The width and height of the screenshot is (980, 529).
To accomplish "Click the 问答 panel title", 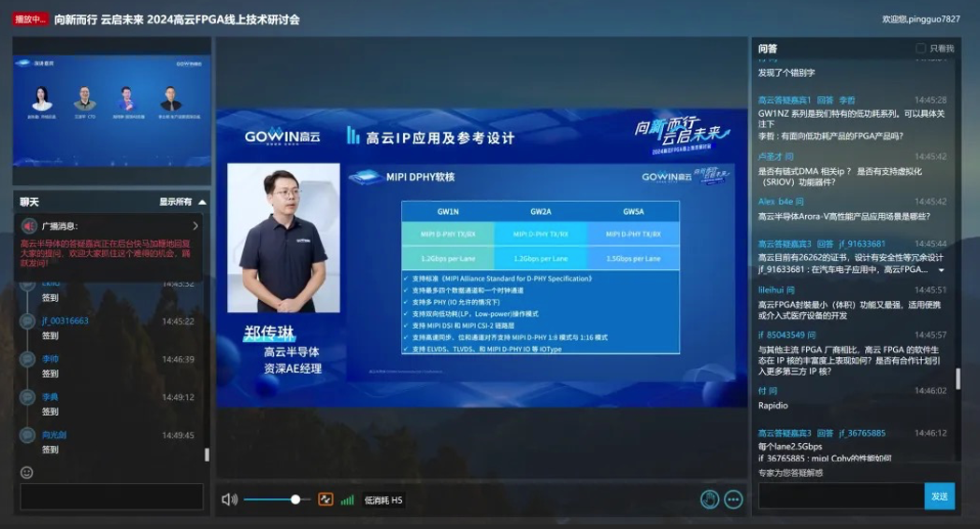I will pos(768,49).
